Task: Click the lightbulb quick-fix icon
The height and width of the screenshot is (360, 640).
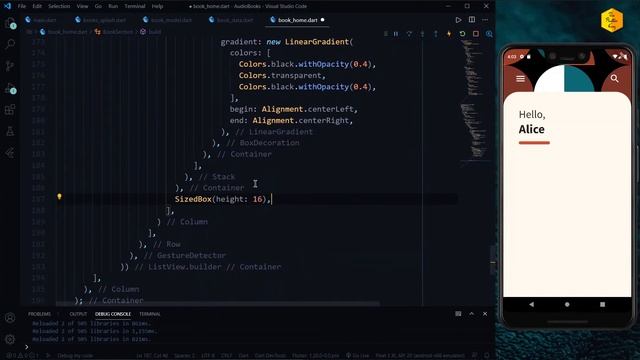Action: coord(59,197)
